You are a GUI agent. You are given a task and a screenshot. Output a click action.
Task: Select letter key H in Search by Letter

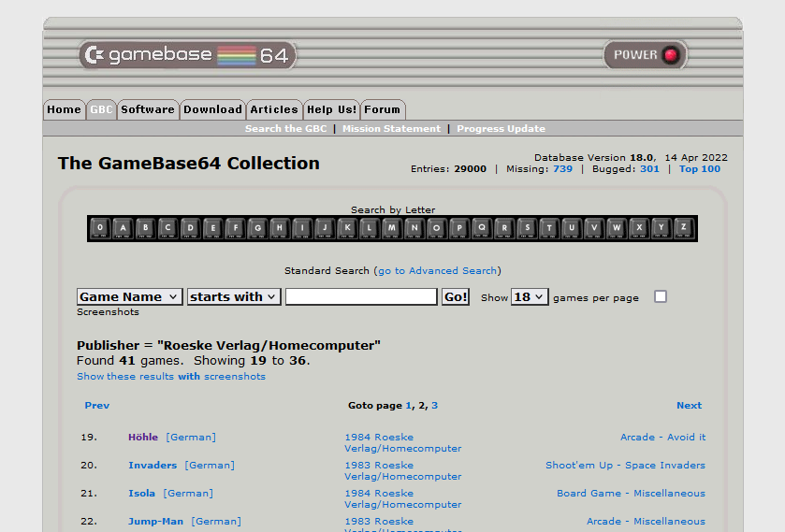pyautogui.click(x=280, y=228)
